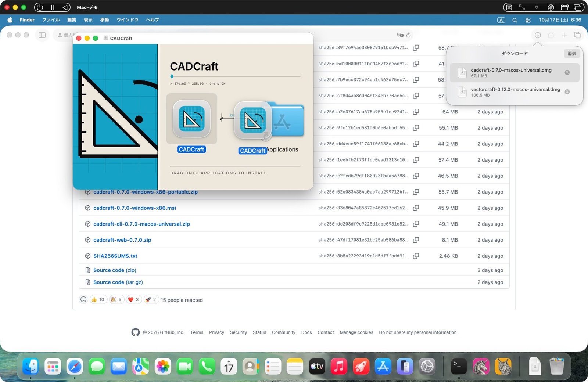Select cadcraft-0.7.0-macos-universal.dmg download row
Viewport: 588px width, 382px height.
point(514,72)
